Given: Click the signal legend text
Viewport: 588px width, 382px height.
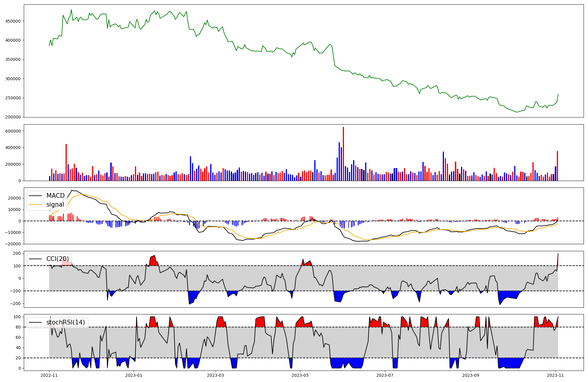Looking at the screenshot, I should pos(55,205).
